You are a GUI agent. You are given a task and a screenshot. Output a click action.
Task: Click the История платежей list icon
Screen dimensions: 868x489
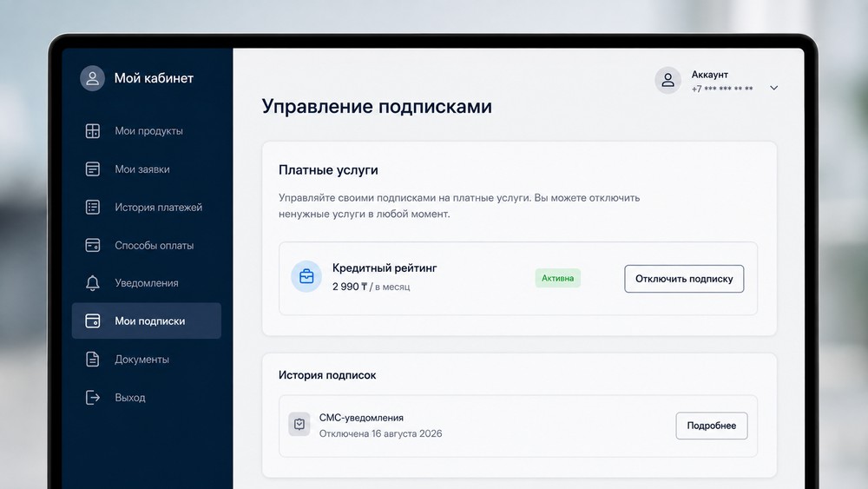tap(93, 207)
